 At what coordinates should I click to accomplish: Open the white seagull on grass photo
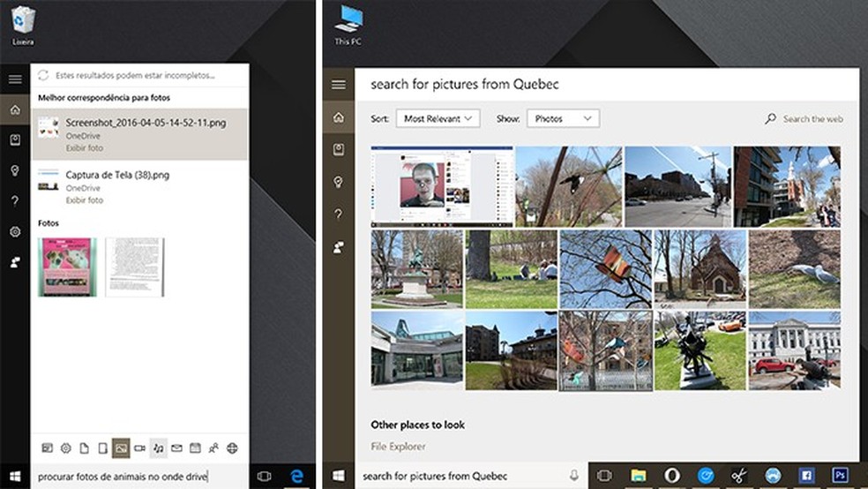click(x=795, y=269)
